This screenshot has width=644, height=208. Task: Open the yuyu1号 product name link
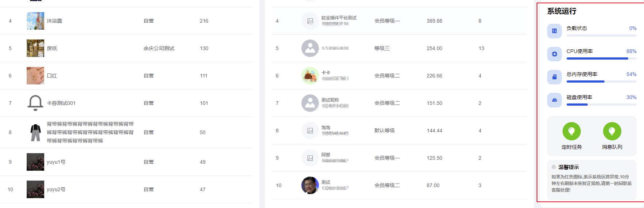tap(56, 162)
